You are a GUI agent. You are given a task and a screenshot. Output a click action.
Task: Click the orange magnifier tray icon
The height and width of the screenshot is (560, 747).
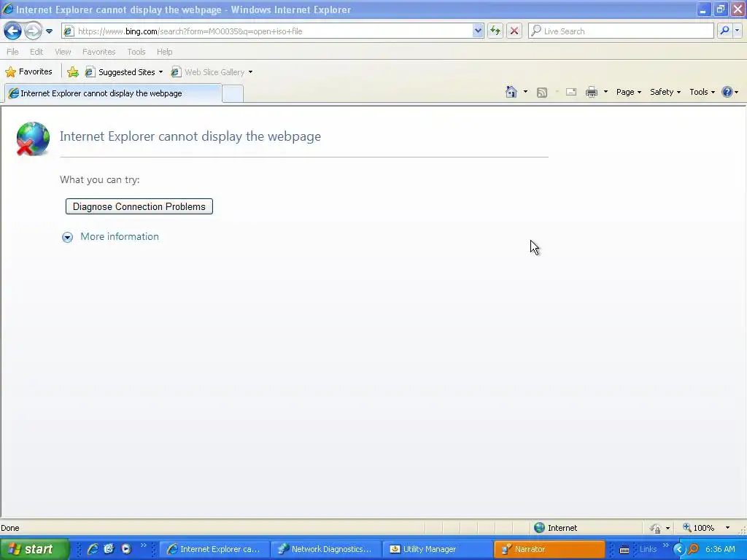[694, 549]
